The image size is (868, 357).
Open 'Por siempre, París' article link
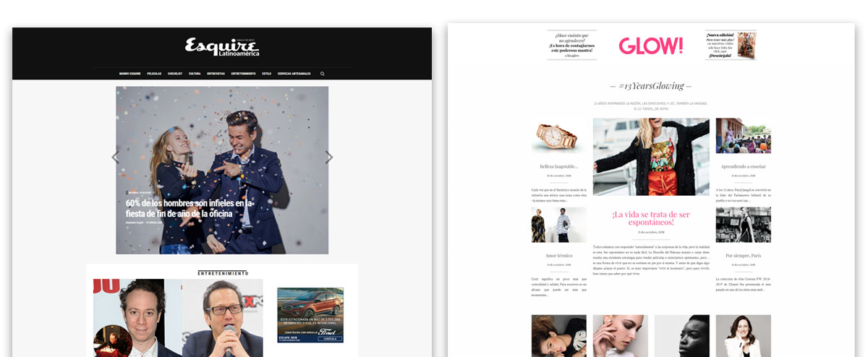point(744,255)
